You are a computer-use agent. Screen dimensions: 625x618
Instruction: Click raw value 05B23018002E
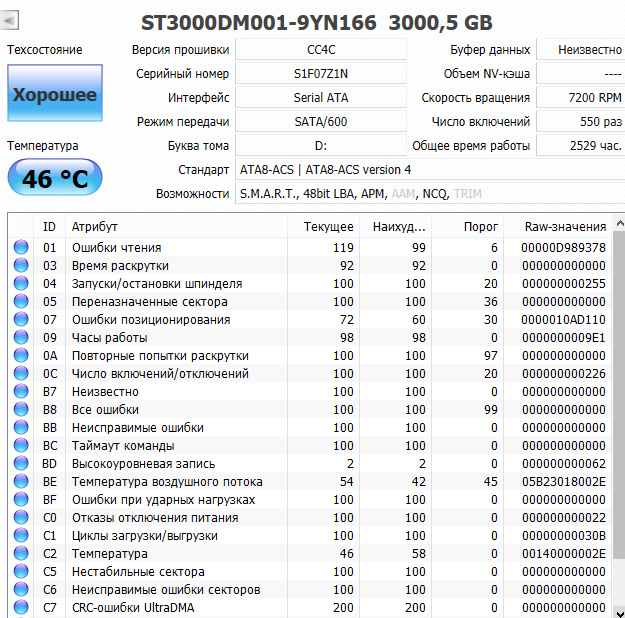coord(563,482)
